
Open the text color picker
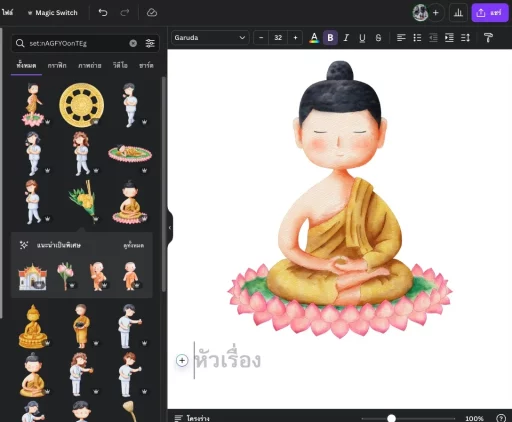pos(314,38)
